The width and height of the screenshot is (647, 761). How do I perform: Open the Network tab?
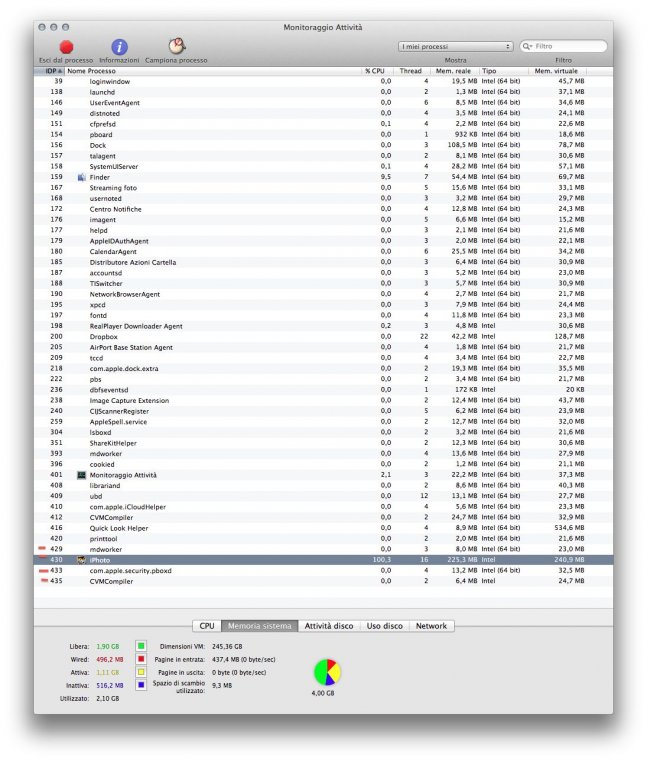pos(431,626)
